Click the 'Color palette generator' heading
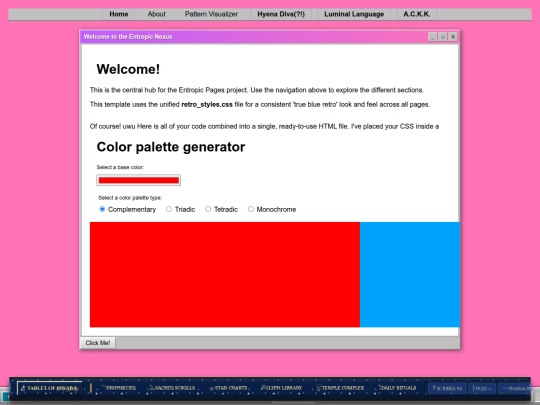 click(x=171, y=147)
